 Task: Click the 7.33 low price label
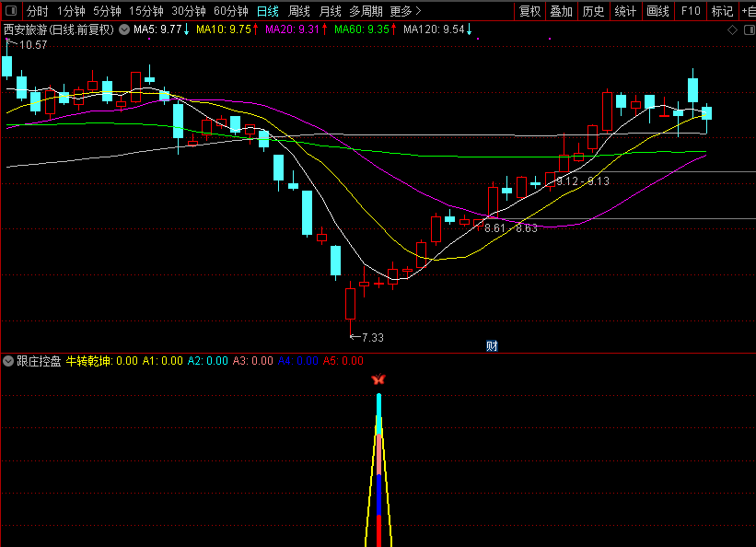coord(373,338)
